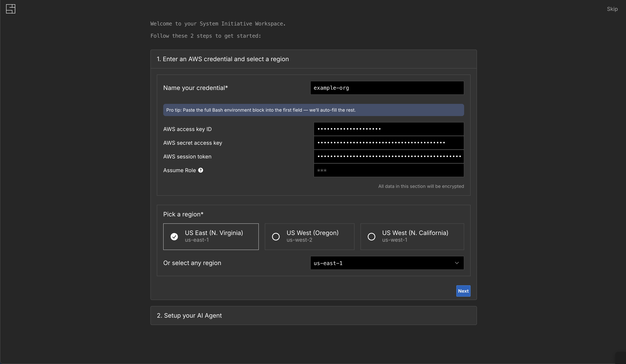This screenshot has width=626, height=364.
Task: Click the AWS secret access key field
Action: point(388,143)
